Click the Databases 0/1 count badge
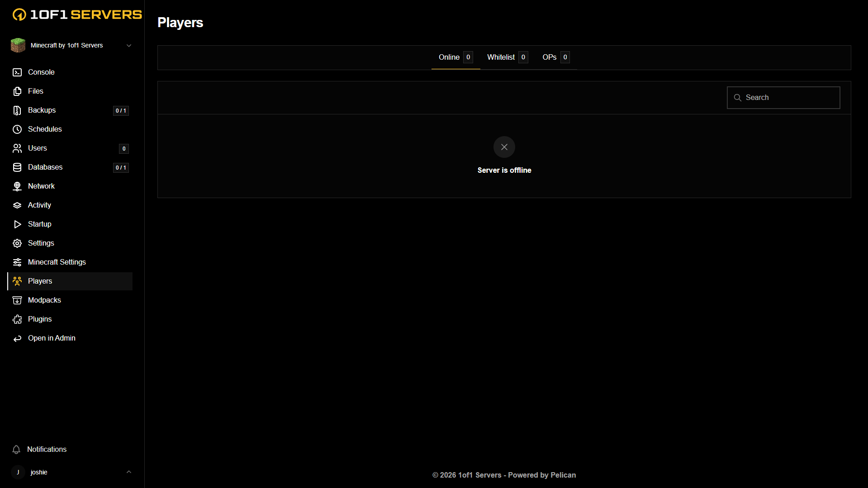Image resolution: width=868 pixels, height=488 pixels. pos(121,168)
